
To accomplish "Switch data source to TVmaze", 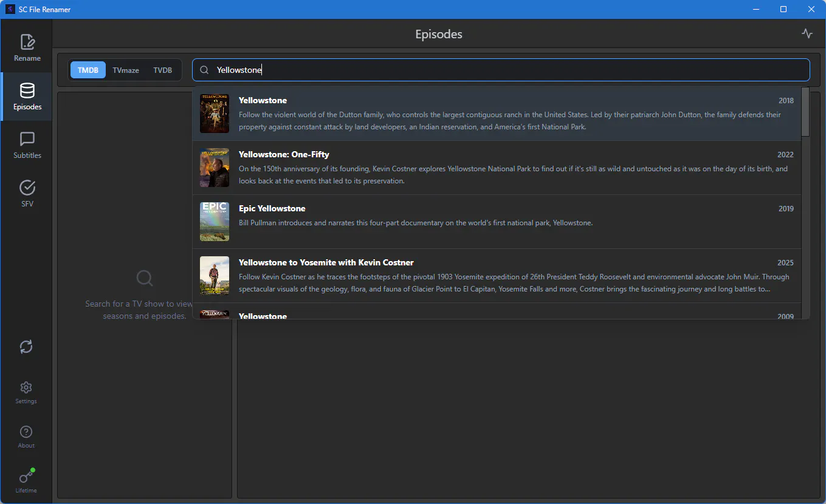I will tap(126, 70).
